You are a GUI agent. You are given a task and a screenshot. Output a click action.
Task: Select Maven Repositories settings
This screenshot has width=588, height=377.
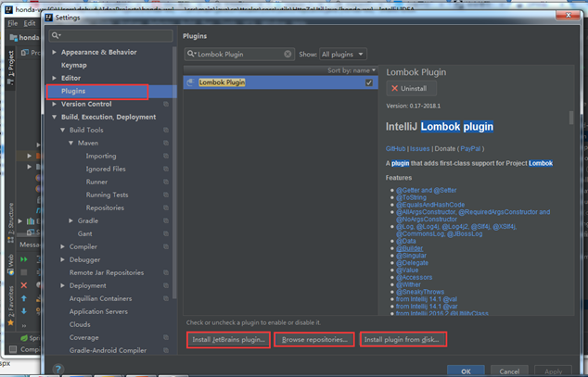105,207
